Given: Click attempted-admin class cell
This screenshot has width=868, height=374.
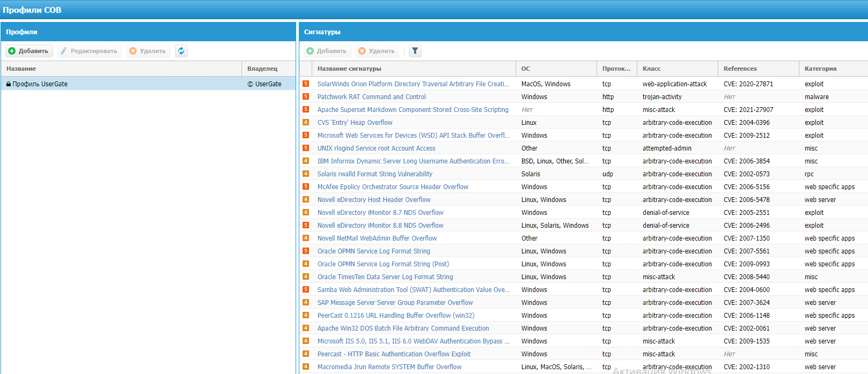Looking at the screenshot, I should click(667, 148).
